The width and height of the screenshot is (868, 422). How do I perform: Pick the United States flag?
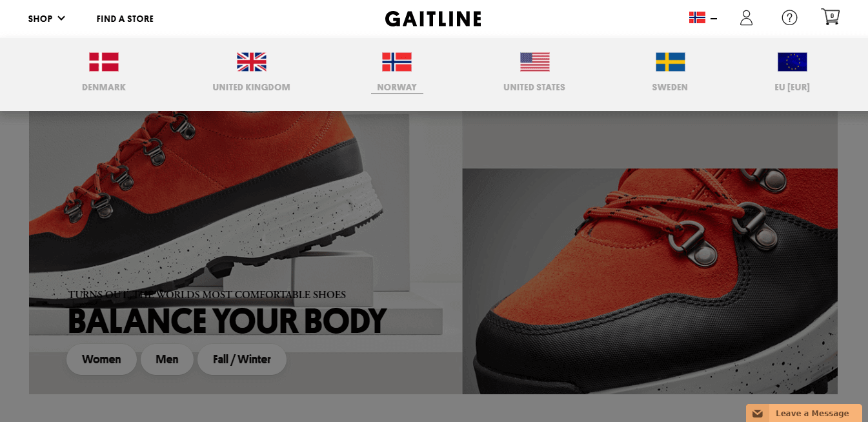pos(535,62)
